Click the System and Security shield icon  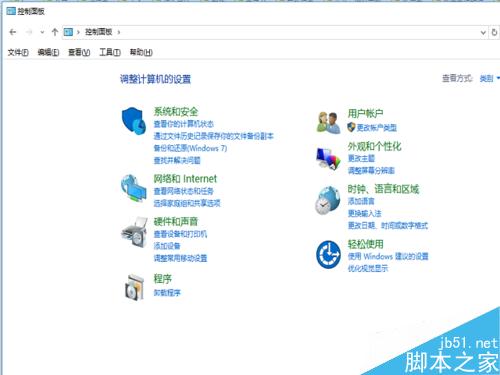point(134,120)
